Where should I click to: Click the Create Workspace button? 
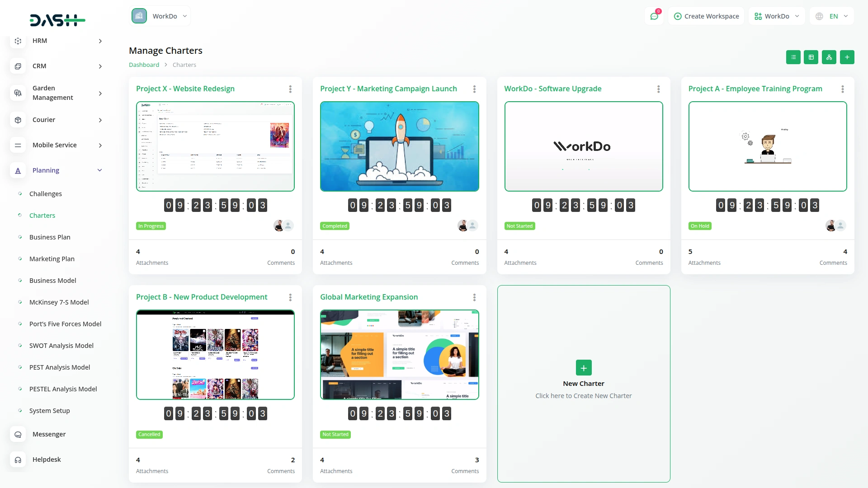(706, 16)
